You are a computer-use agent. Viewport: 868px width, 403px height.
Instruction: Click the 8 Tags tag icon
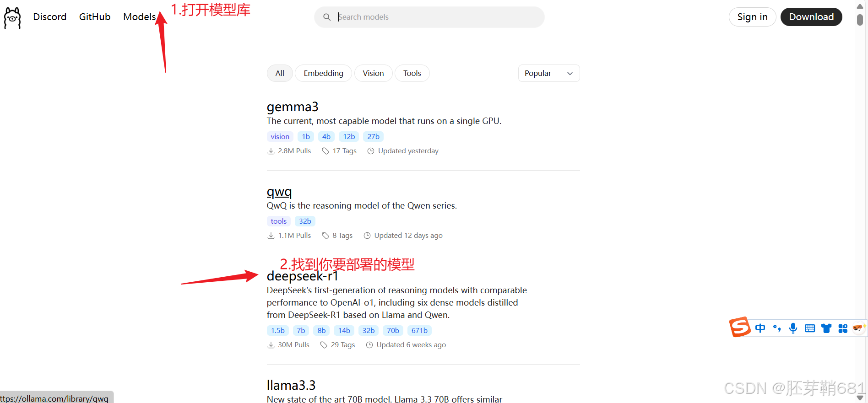pos(325,236)
